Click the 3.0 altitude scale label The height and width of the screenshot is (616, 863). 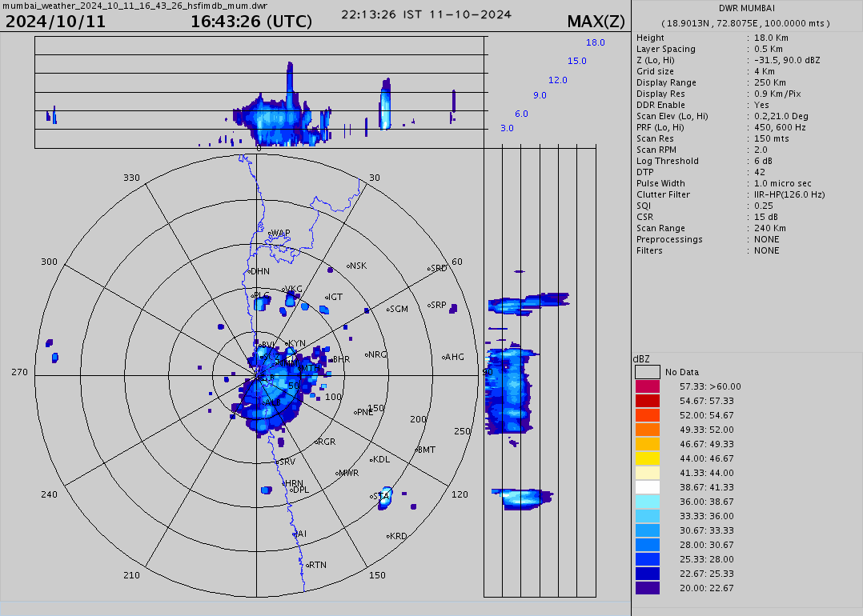[x=507, y=128]
